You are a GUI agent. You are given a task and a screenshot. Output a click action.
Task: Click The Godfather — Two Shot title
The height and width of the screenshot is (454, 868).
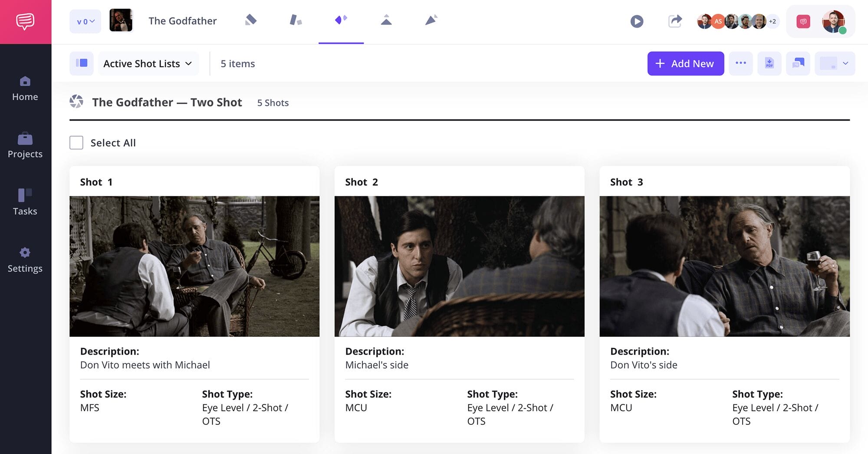click(x=167, y=102)
